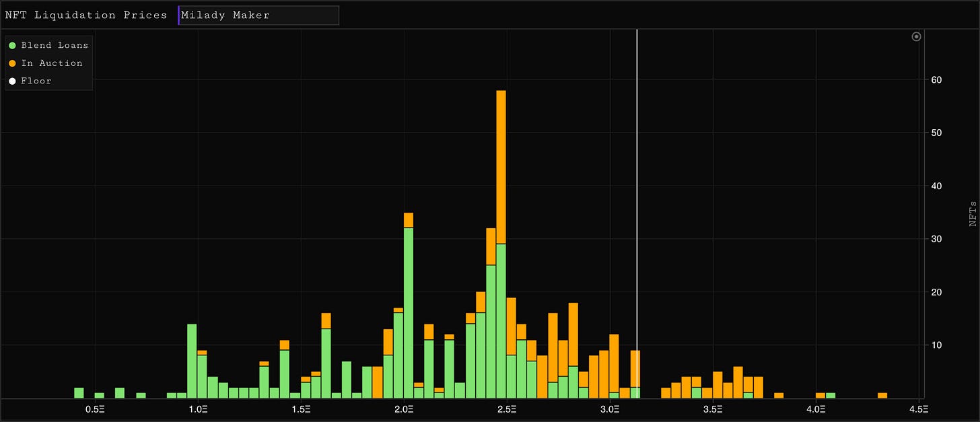Image resolution: width=980 pixels, height=422 pixels.
Task: Click the 1.5Ξ x-axis label
Action: 301,409
